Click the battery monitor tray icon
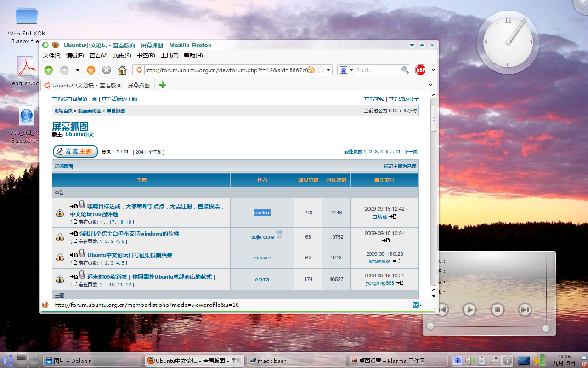The image size is (588, 368). (x=540, y=361)
